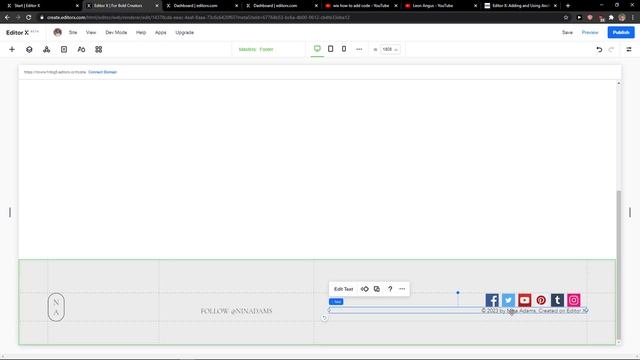Bookmark this page with the star icon
Screen dimensions: 640x360
coord(566,18)
